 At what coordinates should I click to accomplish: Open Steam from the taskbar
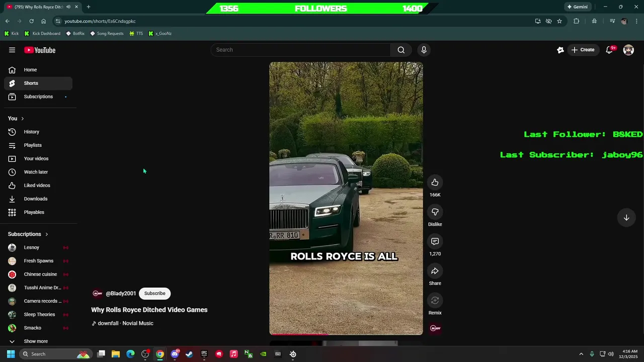(189, 354)
